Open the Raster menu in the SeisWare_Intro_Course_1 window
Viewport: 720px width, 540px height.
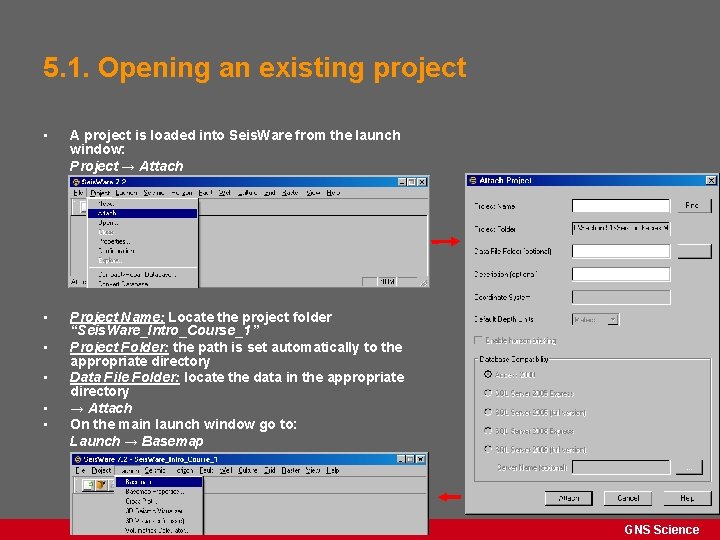(291, 471)
